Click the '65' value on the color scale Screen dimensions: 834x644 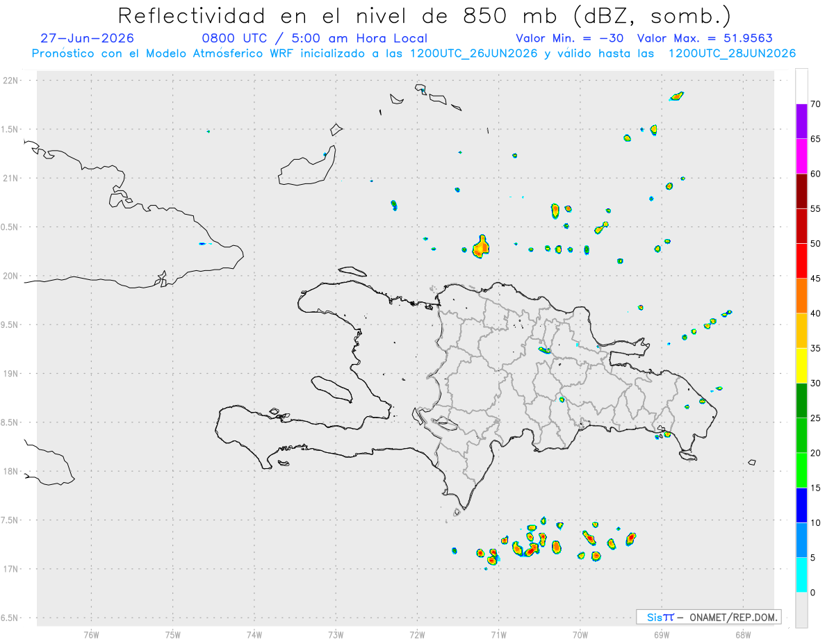point(815,139)
